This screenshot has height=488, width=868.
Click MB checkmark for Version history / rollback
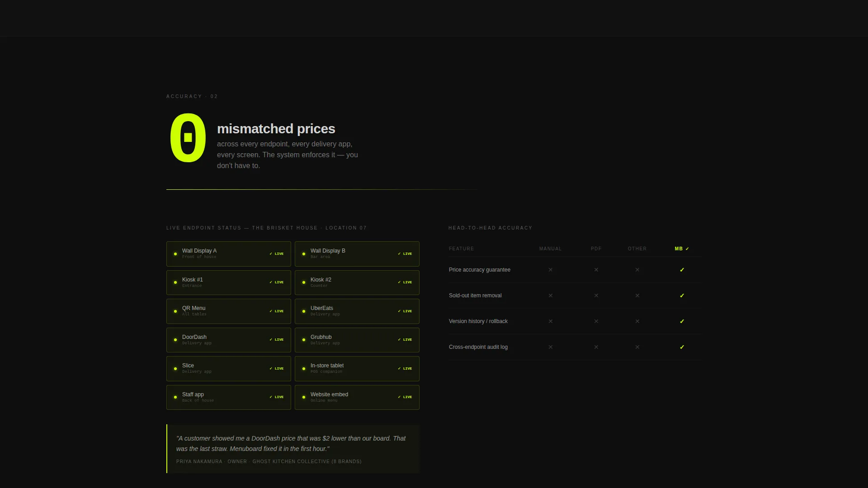pyautogui.click(x=682, y=321)
